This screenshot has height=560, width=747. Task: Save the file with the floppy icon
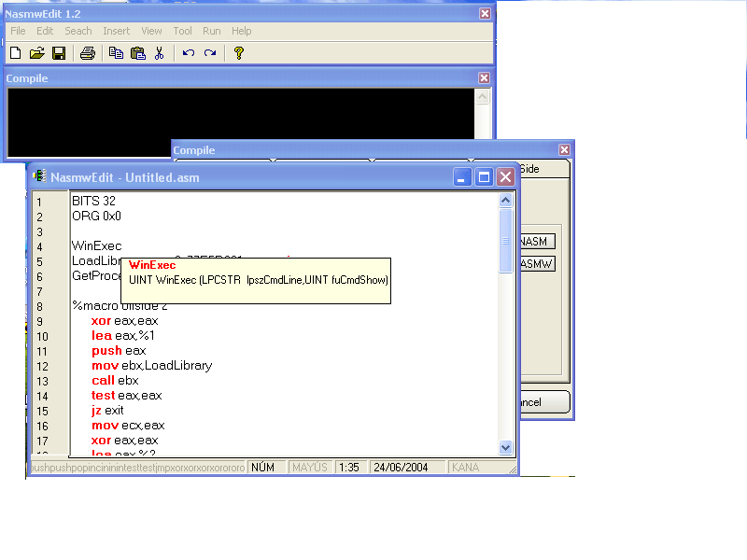click(58, 53)
